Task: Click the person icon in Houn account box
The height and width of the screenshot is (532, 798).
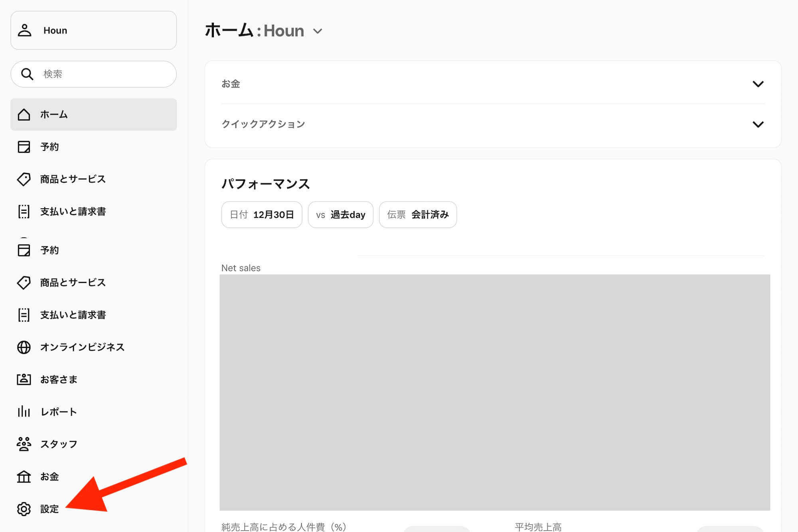Action: tap(25, 30)
